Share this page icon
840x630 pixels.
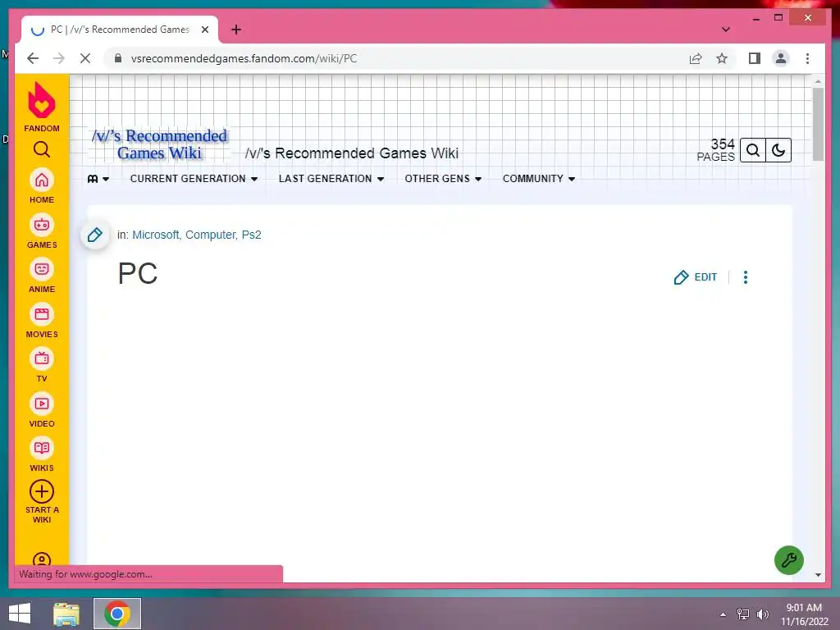(696, 58)
